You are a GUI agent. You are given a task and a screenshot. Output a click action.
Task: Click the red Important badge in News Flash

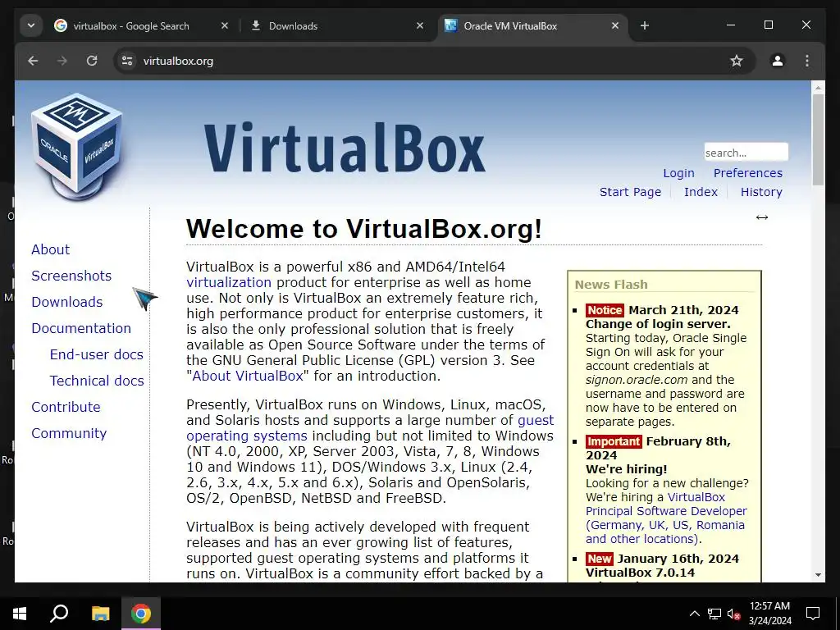(x=614, y=441)
